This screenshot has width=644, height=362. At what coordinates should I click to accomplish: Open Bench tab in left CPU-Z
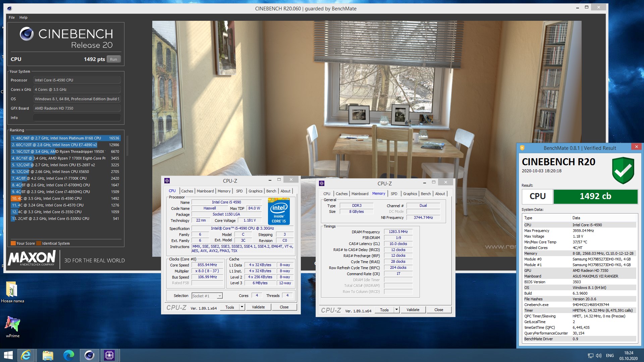pos(271,191)
